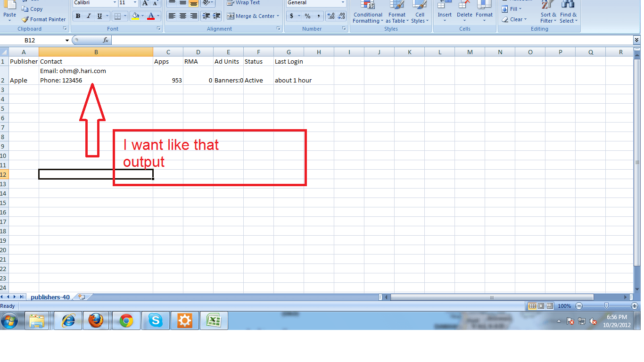Open Conditional Formatting options
The height and width of the screenshot is (362, 644).
click(x=367, y=14)
